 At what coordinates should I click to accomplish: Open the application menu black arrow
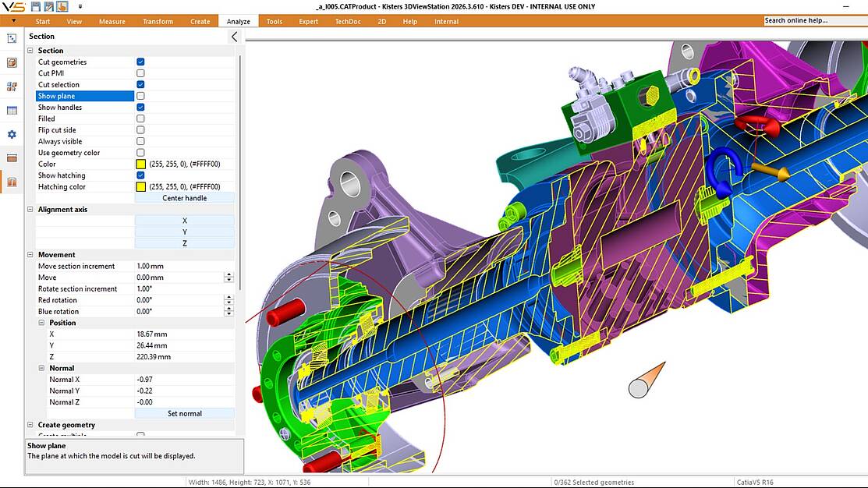pos(13,21)
